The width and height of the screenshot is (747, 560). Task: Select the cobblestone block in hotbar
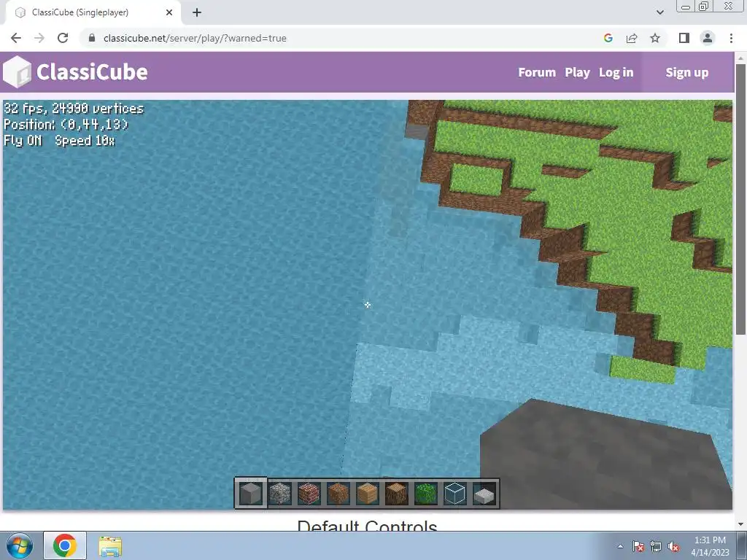[280, 494]
